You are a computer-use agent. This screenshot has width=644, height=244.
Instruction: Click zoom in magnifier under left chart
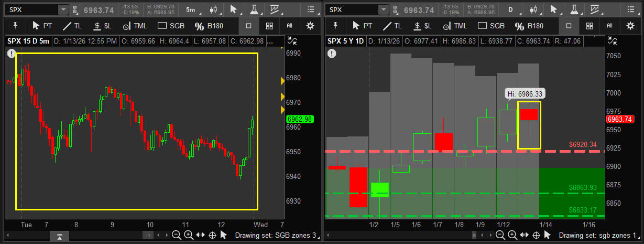point(188,236)
